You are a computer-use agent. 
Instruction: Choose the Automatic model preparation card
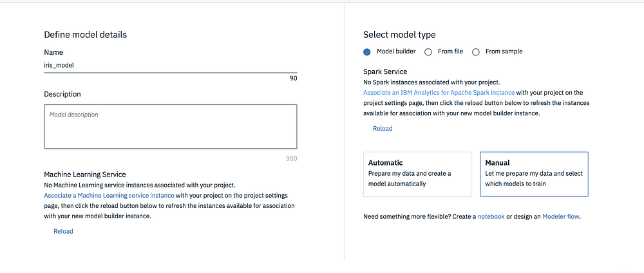[x=417, y=174]
